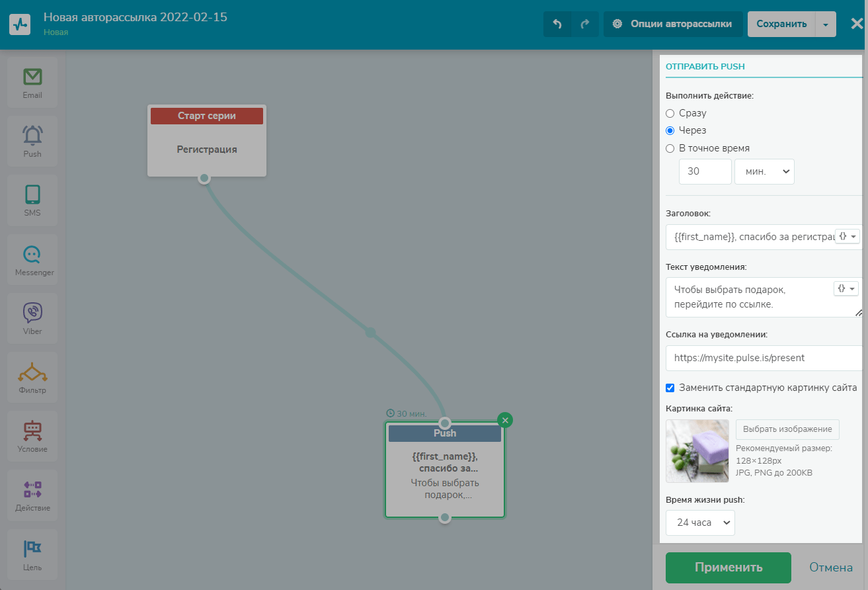Screen dimensions: 868x590
Task: Select the Фильтр block icon
Action: 32,372
